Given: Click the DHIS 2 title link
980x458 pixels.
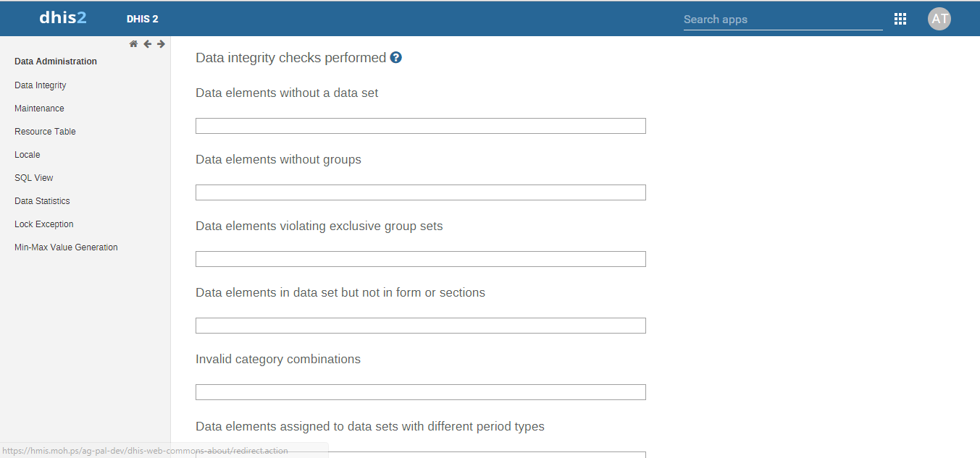Looking at the screenshot, I should pos(142,20).
